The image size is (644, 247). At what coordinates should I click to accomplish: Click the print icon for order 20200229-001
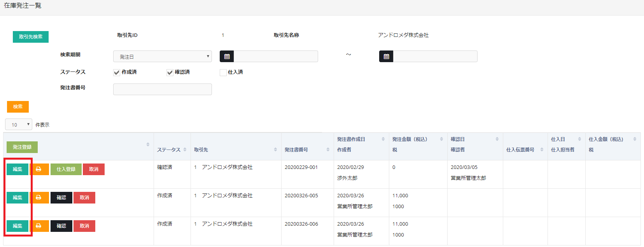[x=39, y=169]
